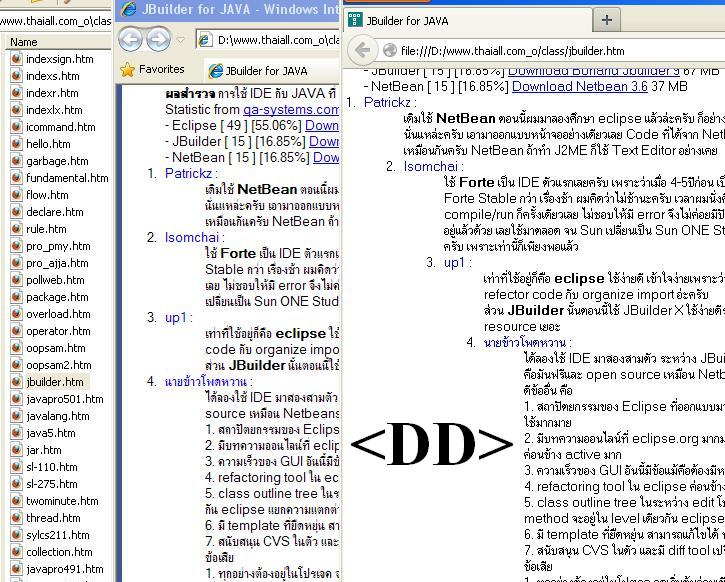Click the Favorites star icon
Screen dimensions: 725x582
click(x=127, y=70)
